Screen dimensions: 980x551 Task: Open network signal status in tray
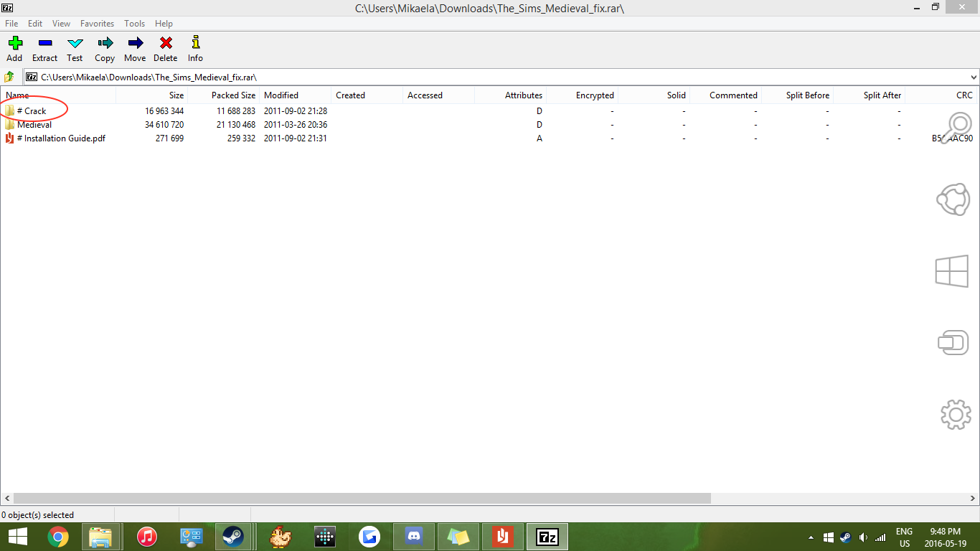point(880,537)
